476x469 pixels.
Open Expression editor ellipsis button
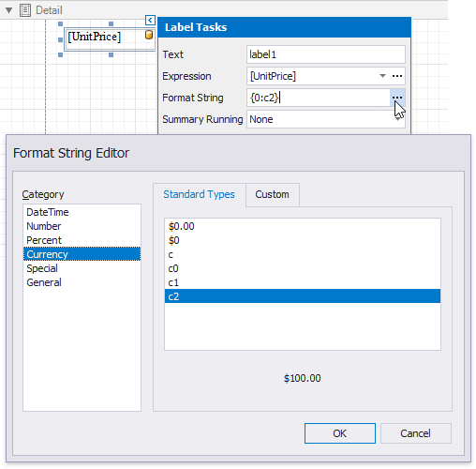397,76
